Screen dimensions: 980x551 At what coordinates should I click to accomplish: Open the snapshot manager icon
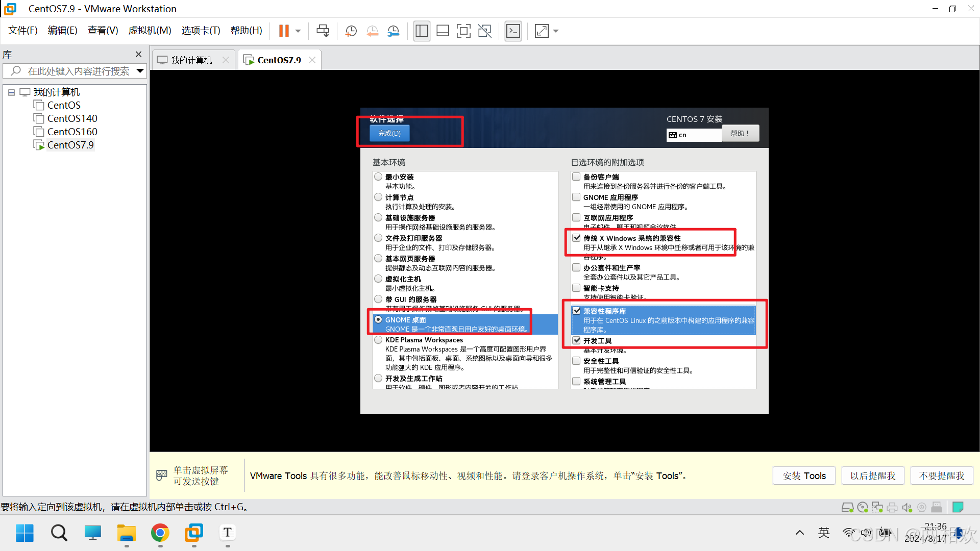(x=394, y=31)
